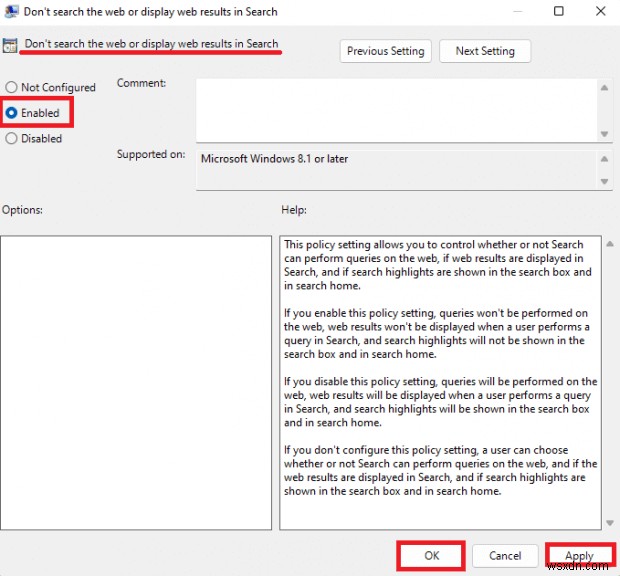Click inside the Comment text box
620x576 pixels.
coord(397,110)
